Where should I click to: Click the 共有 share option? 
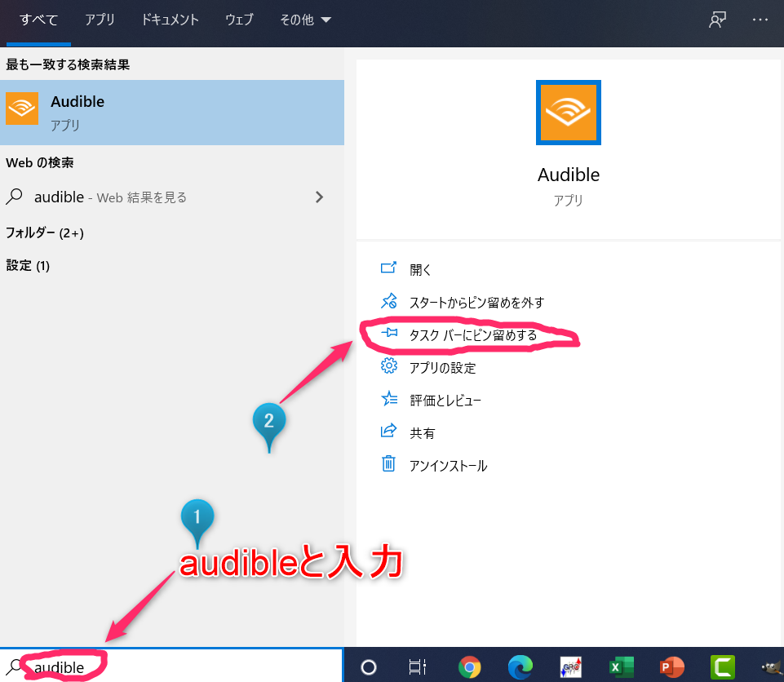tap(407, 432)
